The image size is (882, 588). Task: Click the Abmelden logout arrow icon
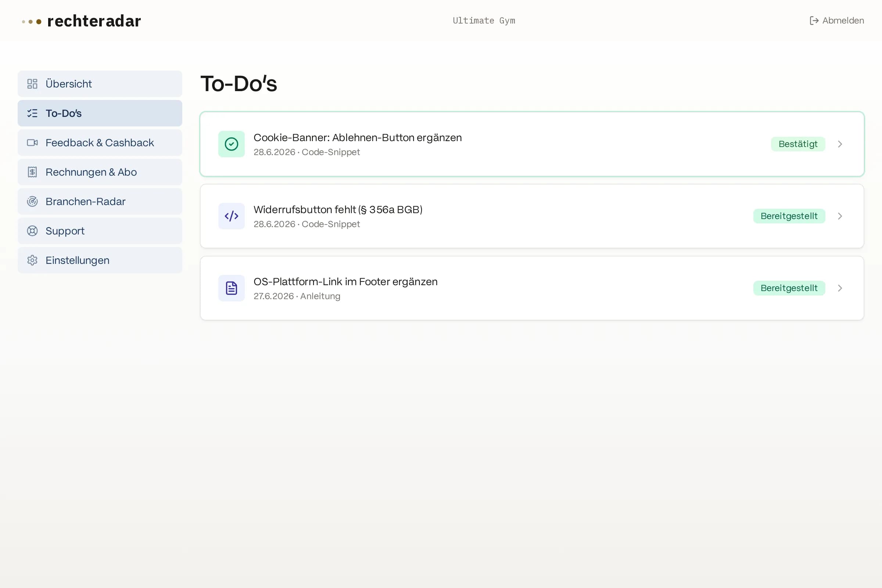click(x=814, y=21)
